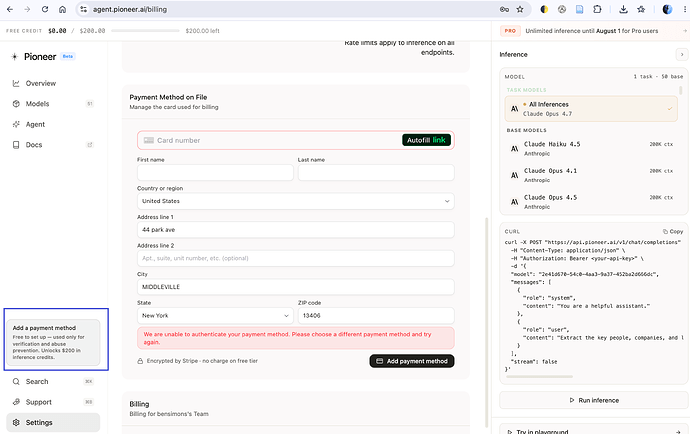Click the Run inference button

pos(594,401)
